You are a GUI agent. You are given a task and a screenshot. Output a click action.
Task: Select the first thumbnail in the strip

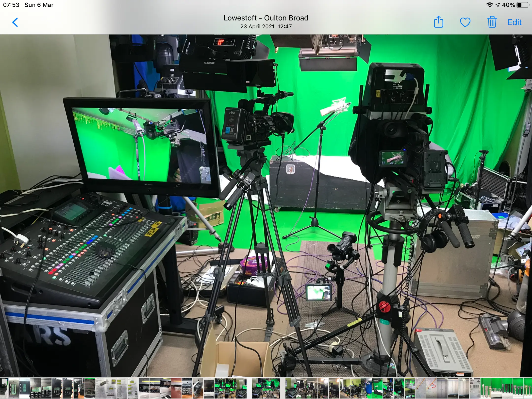tap(4, 388)
